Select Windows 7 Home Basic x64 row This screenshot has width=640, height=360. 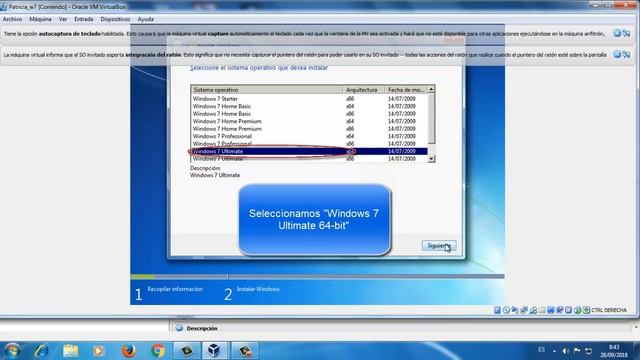coord(309,106)
